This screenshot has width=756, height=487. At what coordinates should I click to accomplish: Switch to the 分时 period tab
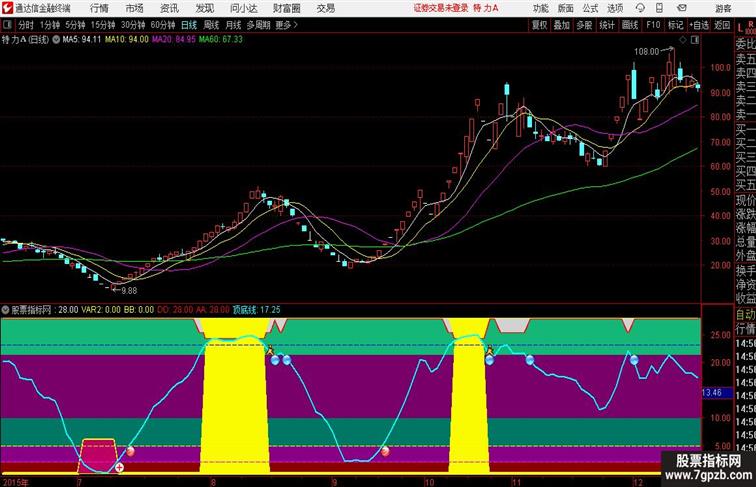(x=26, y=25)
